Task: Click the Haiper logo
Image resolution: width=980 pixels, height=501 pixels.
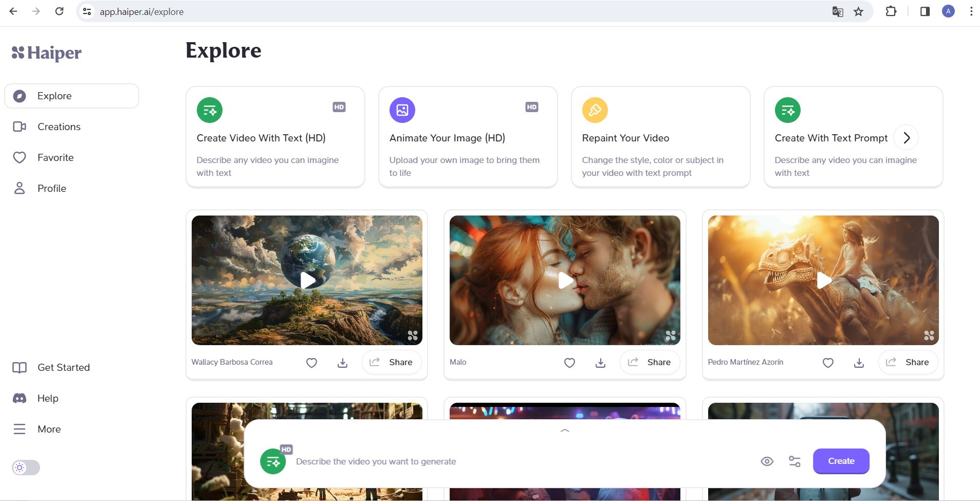Action: point(47,52)
